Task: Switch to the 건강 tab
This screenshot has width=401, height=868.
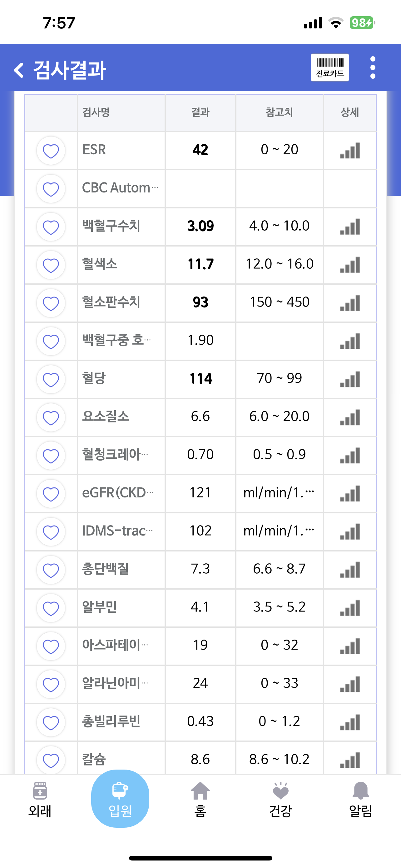Action: 280,800
